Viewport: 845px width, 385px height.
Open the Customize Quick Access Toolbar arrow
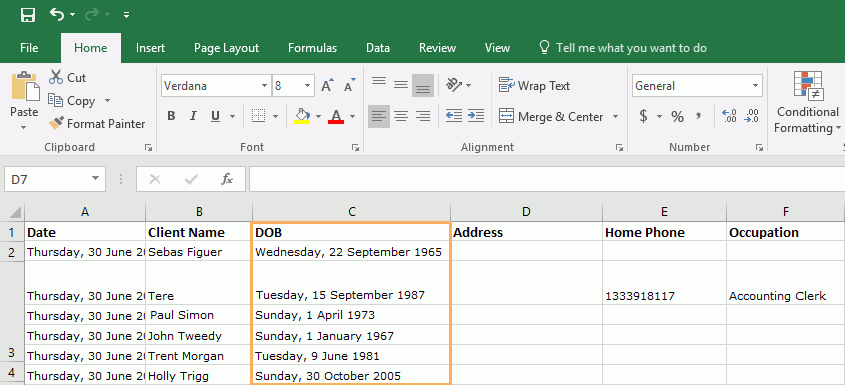click(x=126, y=15)
